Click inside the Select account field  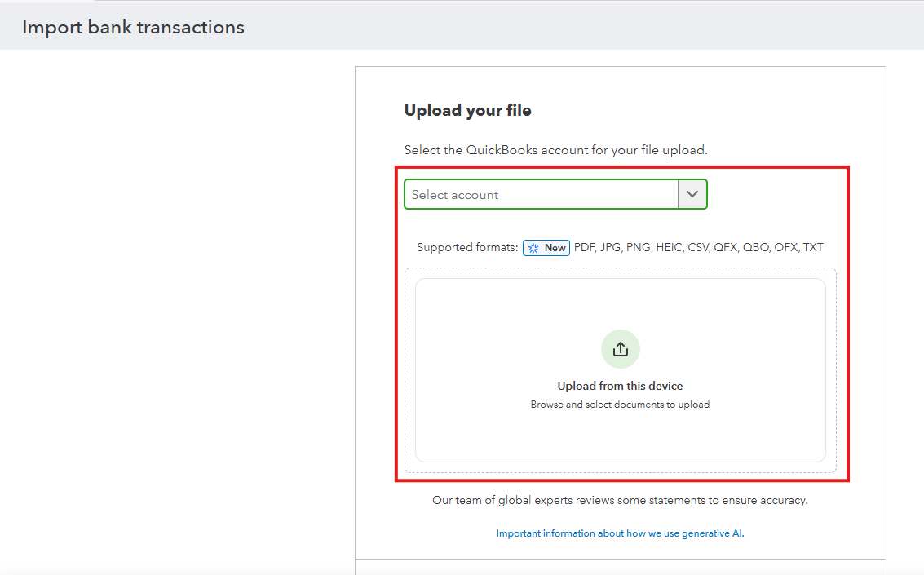[x=540, y=195]
